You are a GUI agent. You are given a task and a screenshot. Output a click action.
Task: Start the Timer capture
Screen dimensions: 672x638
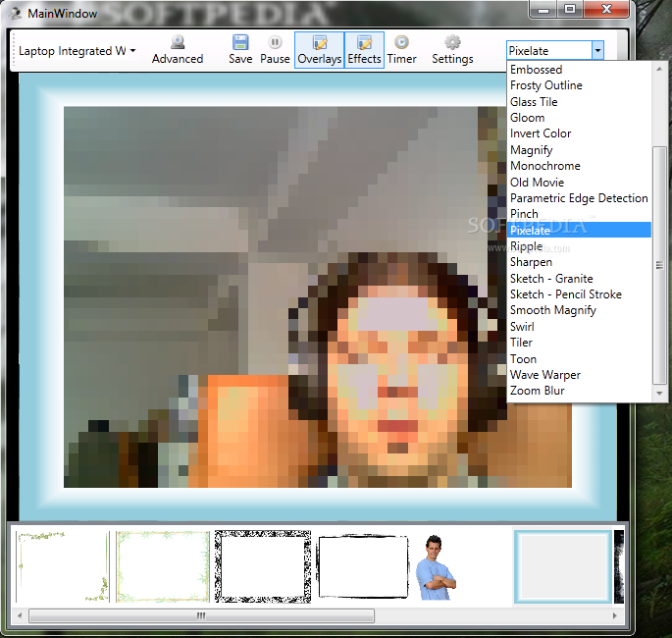[x=401, y=50]
